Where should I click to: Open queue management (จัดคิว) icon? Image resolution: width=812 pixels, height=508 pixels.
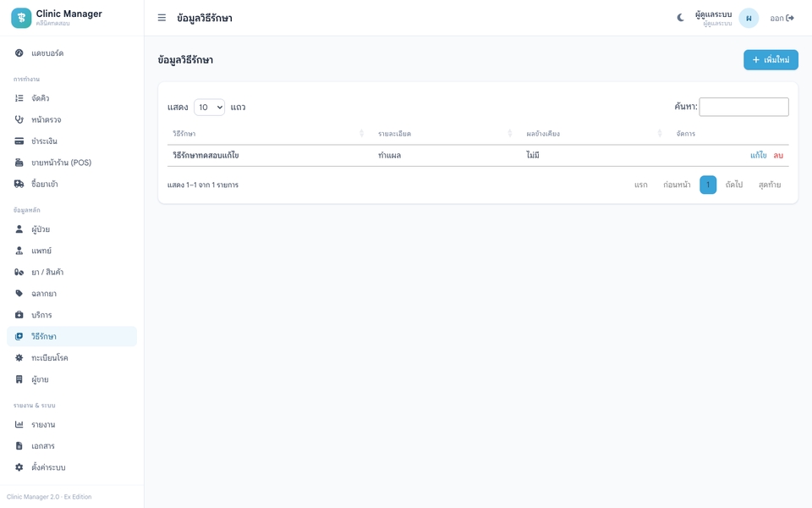19,98
